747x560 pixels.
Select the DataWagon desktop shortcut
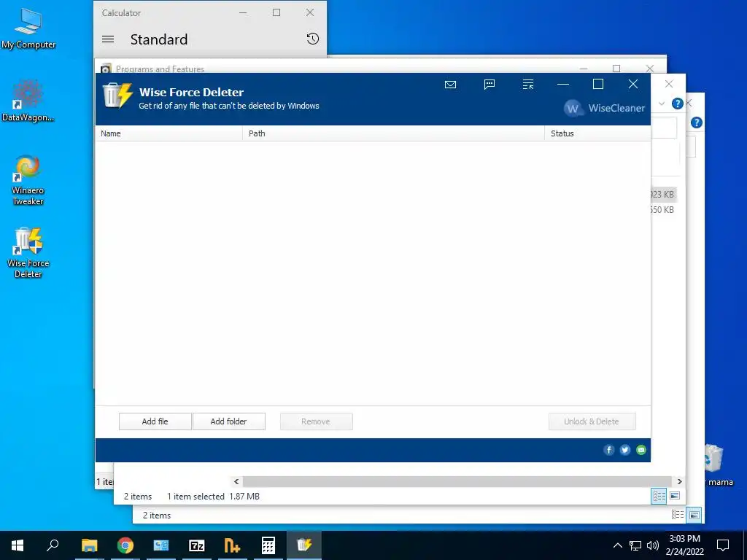pyautogui.click(x=28, y=101)
